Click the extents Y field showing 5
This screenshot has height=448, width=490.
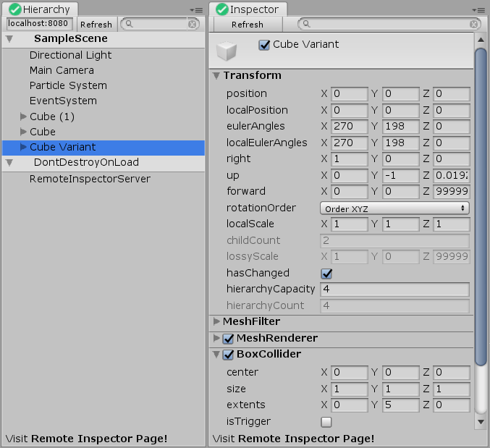pyautogui.click(x=401, y=405)
